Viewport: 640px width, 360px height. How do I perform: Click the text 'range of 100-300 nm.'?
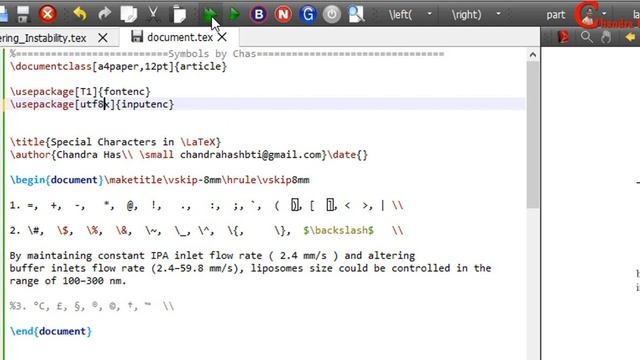(x=68, y=281)
